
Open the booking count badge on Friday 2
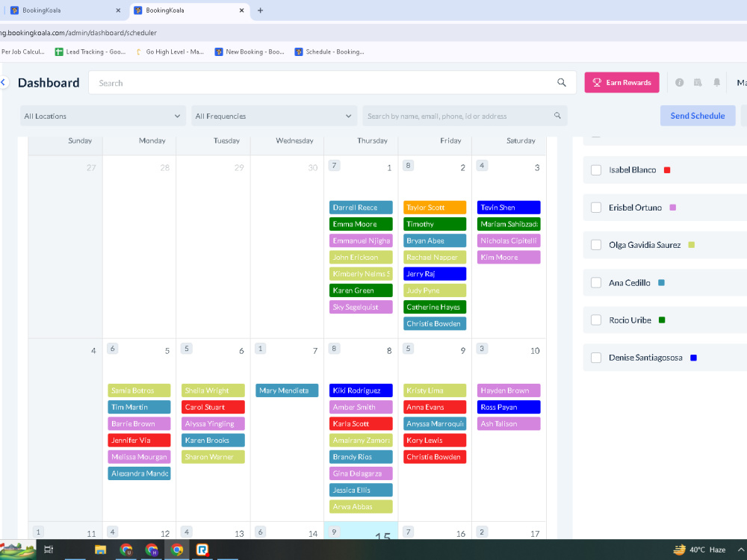click(408, 165)
